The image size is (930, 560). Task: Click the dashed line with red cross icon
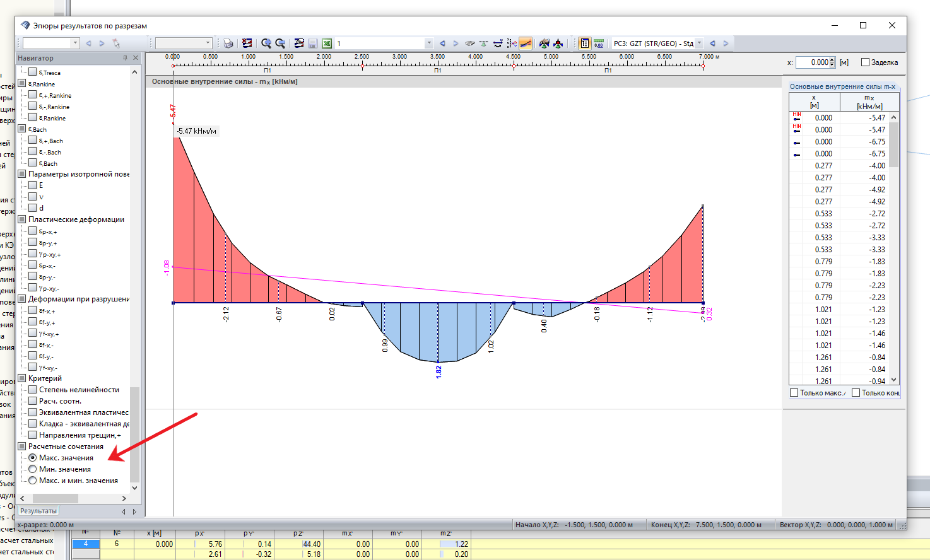click(x=512, y=44)
